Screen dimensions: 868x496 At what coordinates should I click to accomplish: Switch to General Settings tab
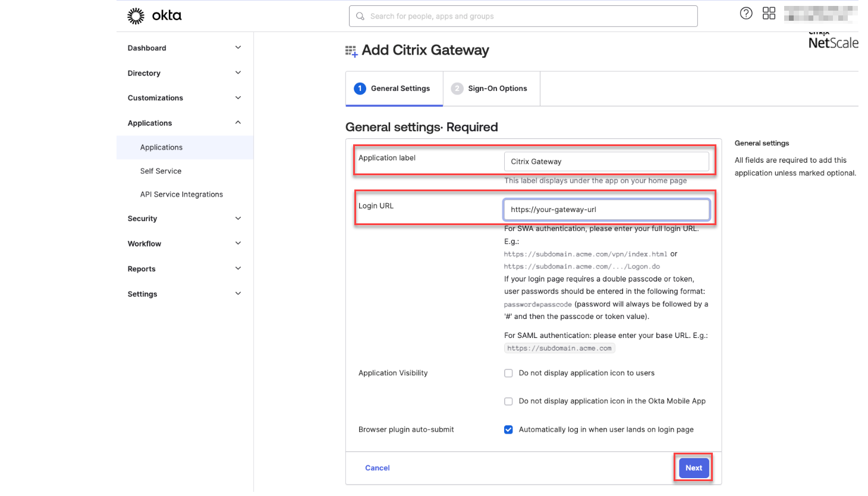pyautogui.click(x=394, y=89)
